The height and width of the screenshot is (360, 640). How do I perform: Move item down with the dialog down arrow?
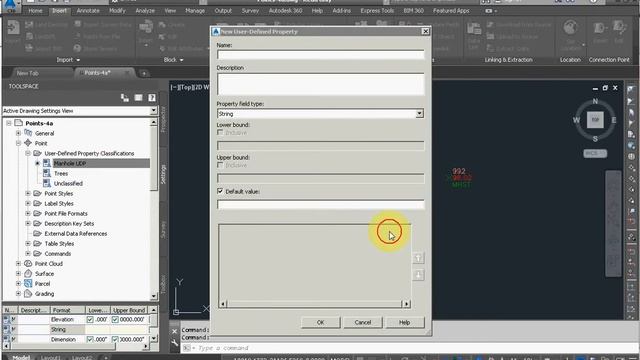pos(418,275)
